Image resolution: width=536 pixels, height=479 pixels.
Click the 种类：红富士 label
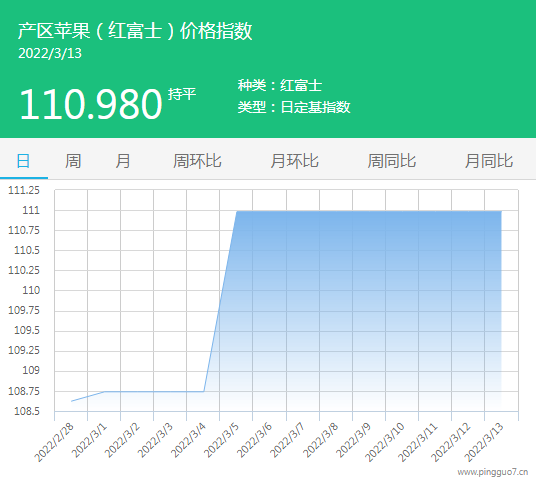[280, 85]
